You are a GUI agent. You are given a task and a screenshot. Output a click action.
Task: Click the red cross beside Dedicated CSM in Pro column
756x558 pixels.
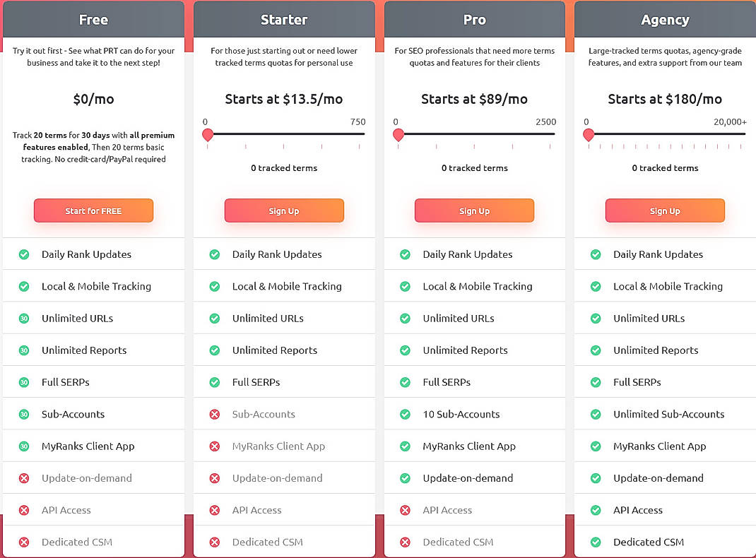(405, 542)
